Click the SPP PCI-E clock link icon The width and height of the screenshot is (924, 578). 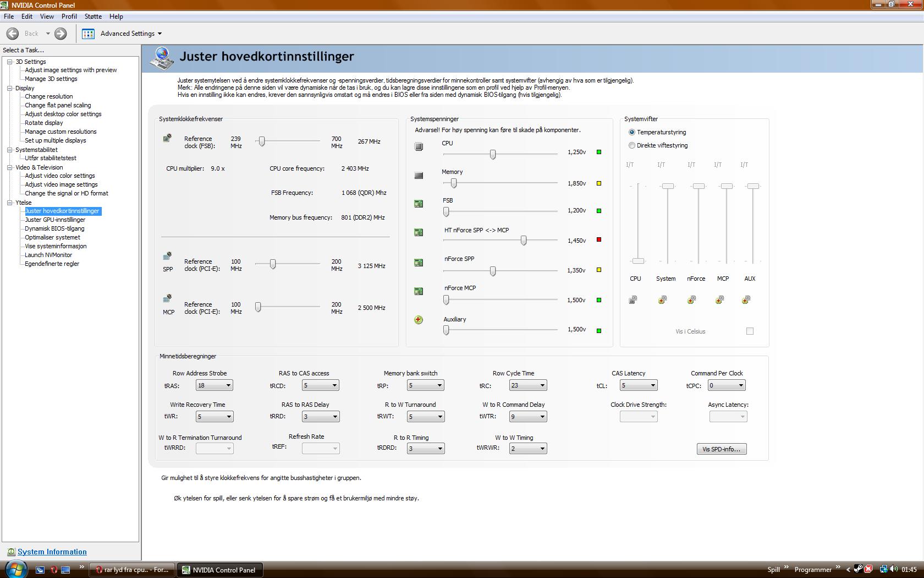tap(167, 256)
